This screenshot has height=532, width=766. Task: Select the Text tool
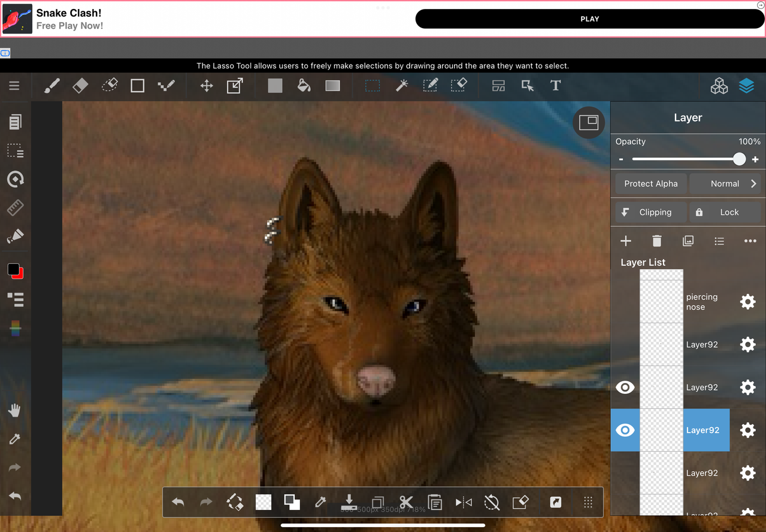pyautogui.click(x=555, y=86)
